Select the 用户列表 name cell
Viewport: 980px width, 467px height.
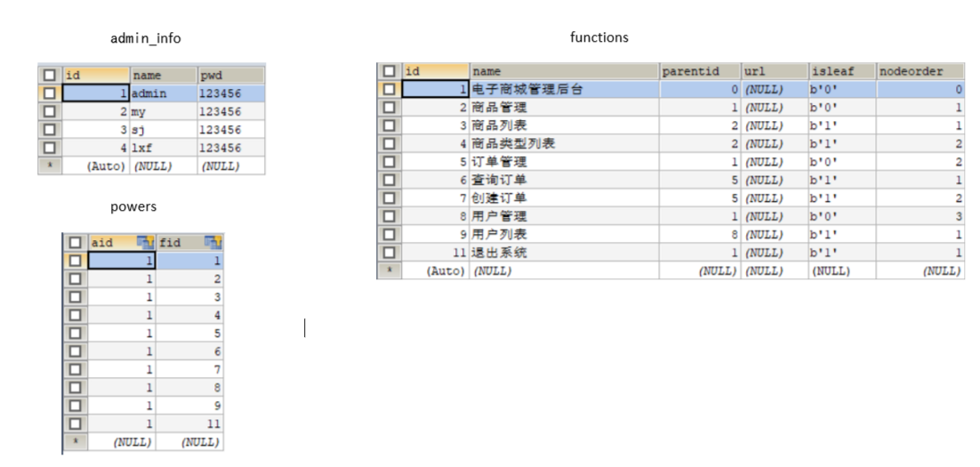[x=565, y=235]
